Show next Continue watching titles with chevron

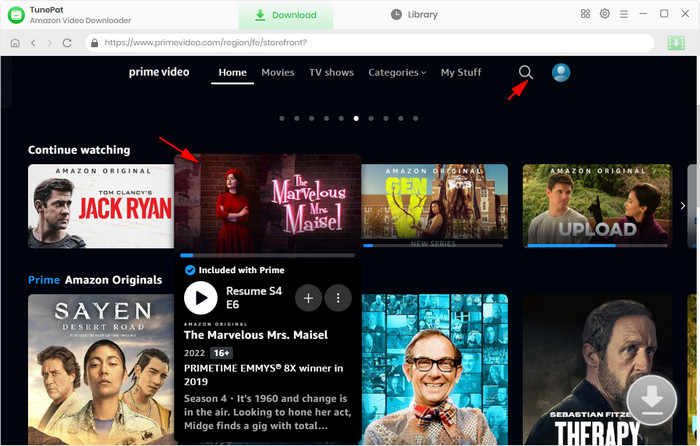(x=683, y=206)
